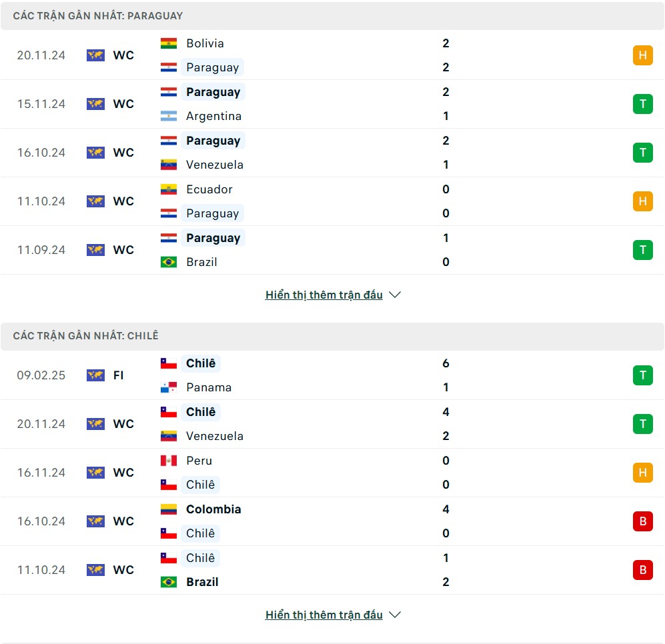Click the FI competition icon on 09.02.25
This screenshot has height=644, width=665.
[95, 375]
